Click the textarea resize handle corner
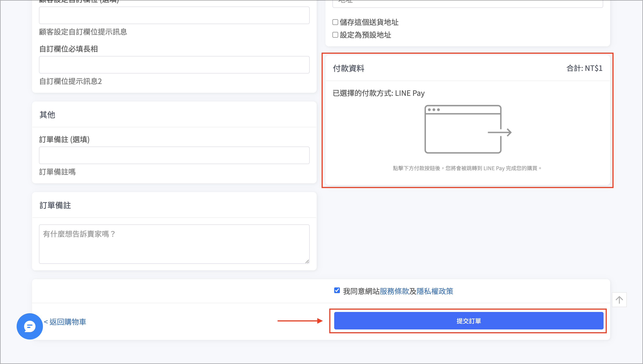Screen dimensions: 643x364 click(307, 261)
